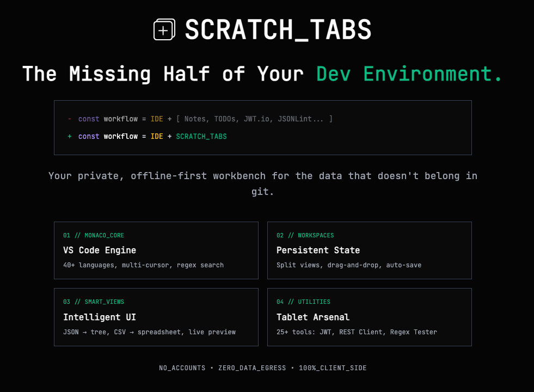This screenshot has height=392, width=534.
Task: Click the NO_ACCOUNTS footer badge
Action: coord(182,367)
